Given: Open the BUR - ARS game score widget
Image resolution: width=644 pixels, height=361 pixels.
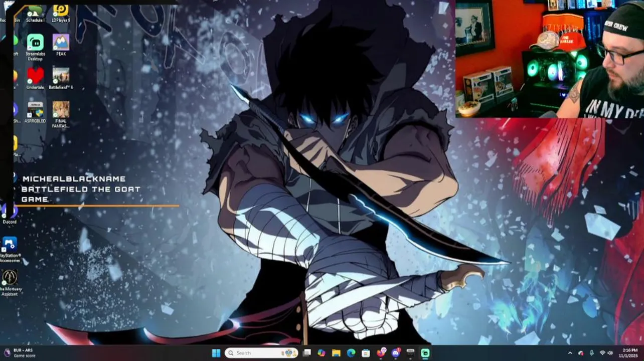Looking at the screenshot, I should pos(19,353).
